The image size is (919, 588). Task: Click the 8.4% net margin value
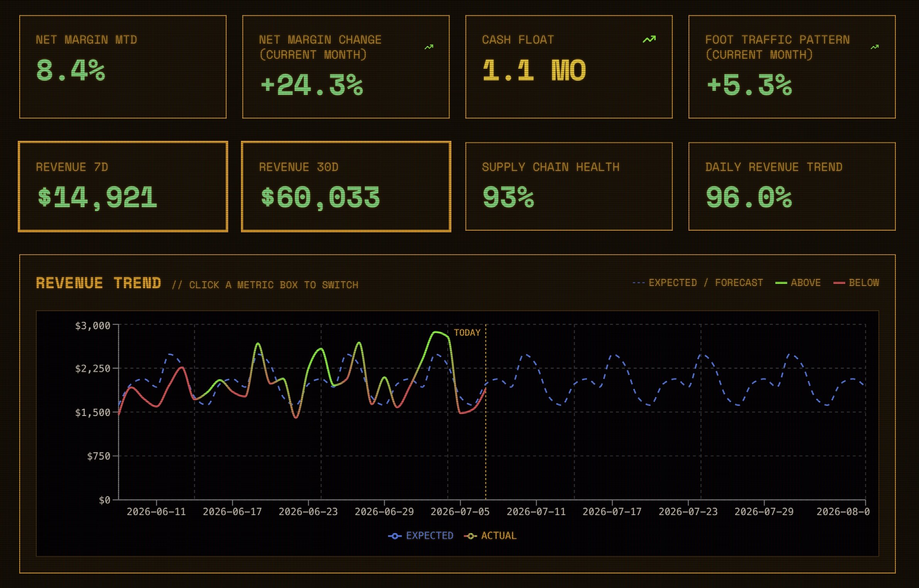pos(71,70)
